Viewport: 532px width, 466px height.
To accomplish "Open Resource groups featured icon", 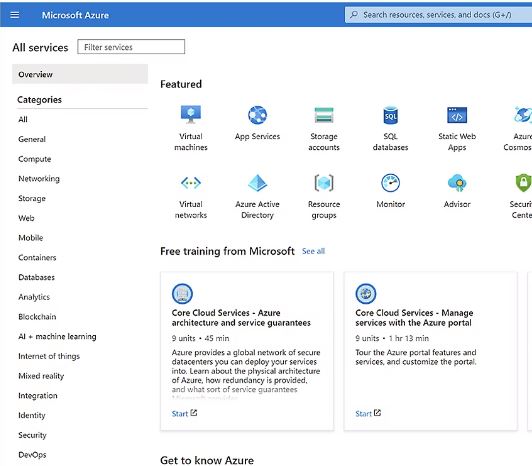I will (324, 183).
